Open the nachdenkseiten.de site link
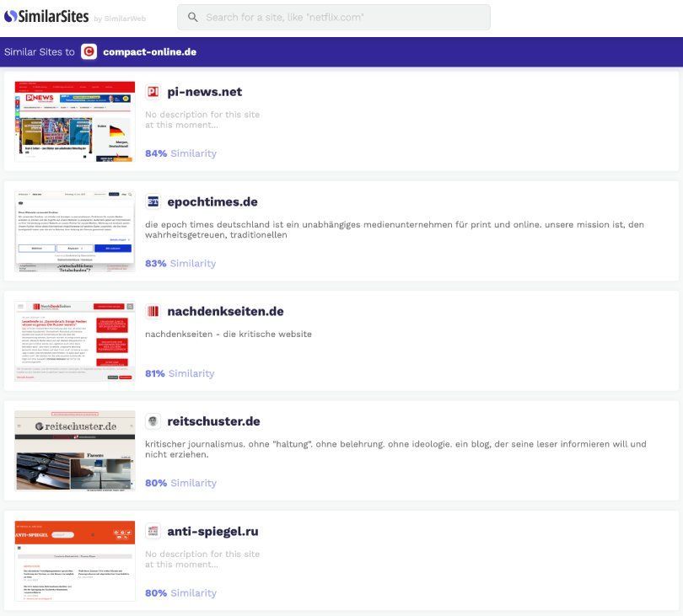Image resolution: width=683 pixels, height=616 pixels. 225,312
